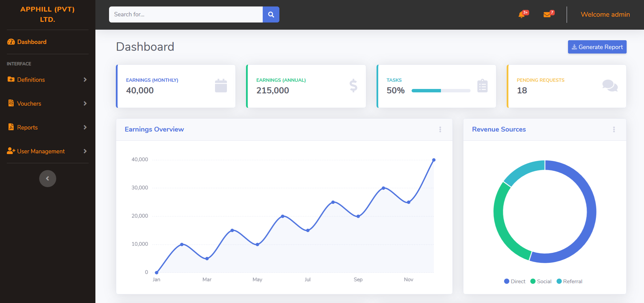Viewport: 644px width, 303px height.
Task: Open User Management menu item
Action: click(47, 151)
